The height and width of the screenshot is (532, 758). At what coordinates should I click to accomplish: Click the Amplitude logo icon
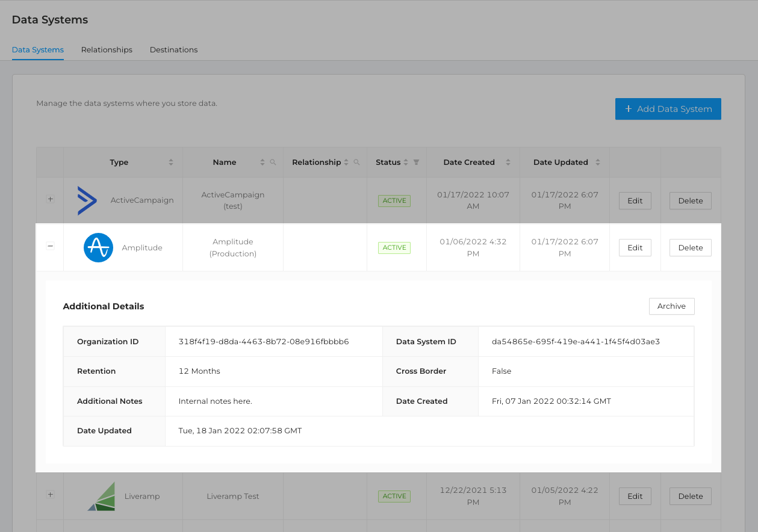pyautogui.click(x=98, y=247)
